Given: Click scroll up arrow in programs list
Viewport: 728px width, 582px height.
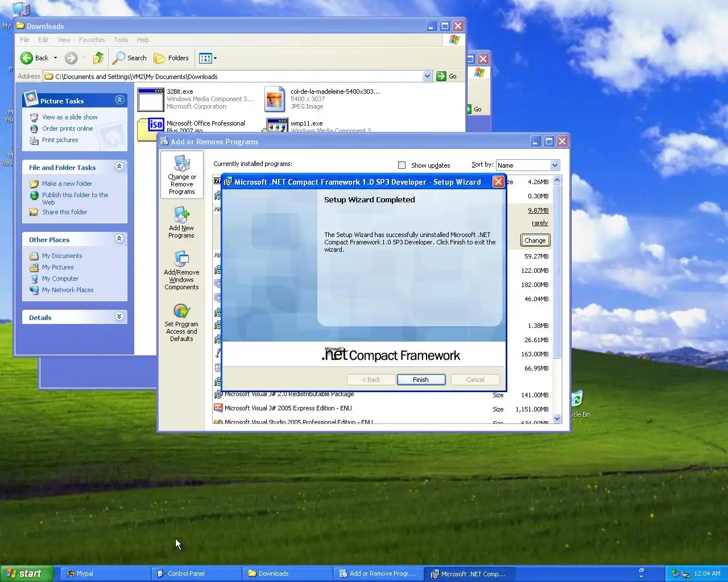Looking at the screenshot, I should 557,180.
